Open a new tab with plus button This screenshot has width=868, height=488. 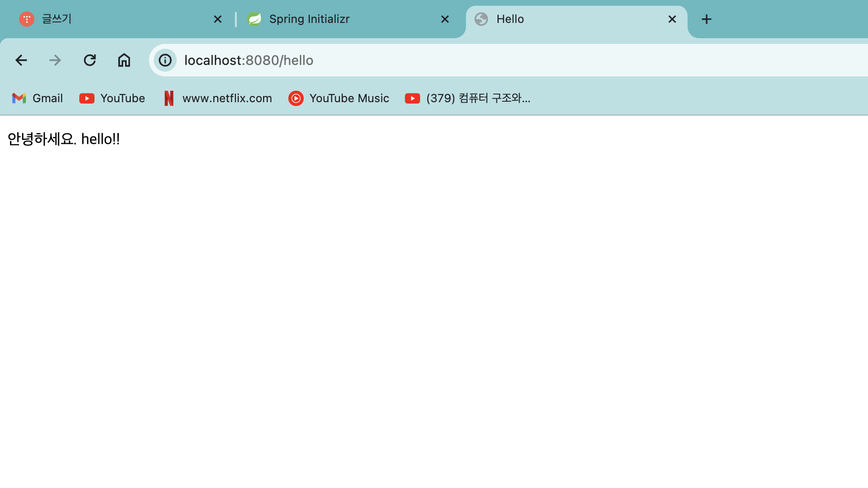coord(707,19)
